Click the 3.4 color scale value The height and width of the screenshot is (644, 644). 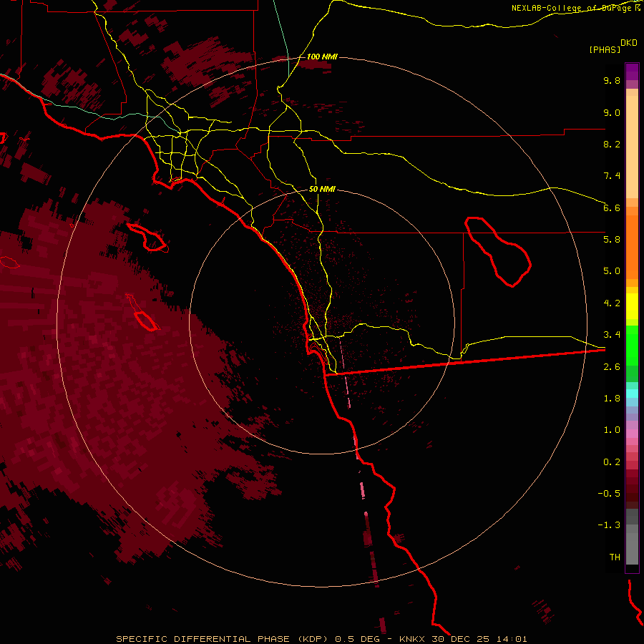pyautogui.click(x=612, y=335)
